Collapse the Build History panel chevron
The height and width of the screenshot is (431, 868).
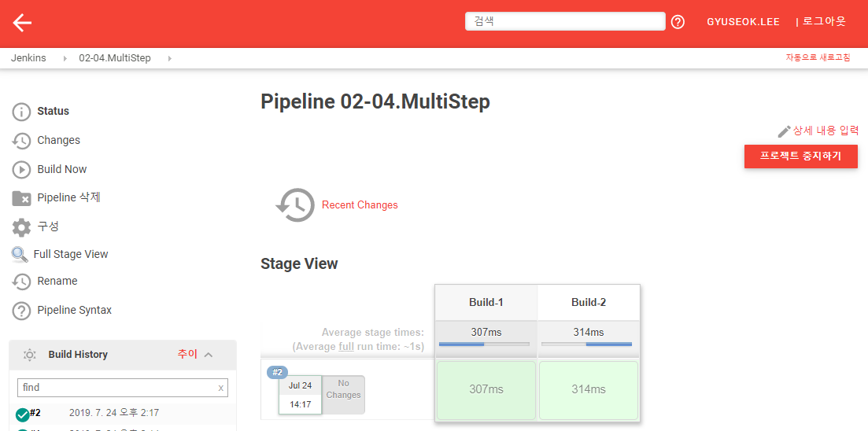coord(209,355)
